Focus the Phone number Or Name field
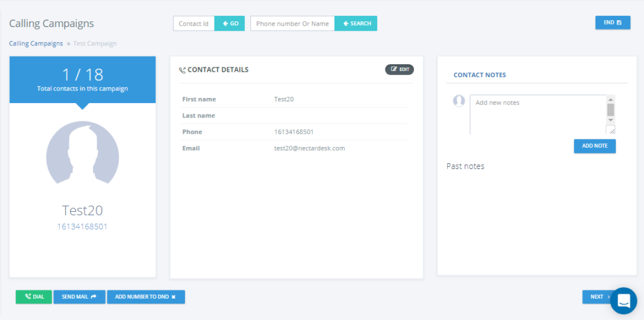The image size is (644, 320). tap(292, 23)
